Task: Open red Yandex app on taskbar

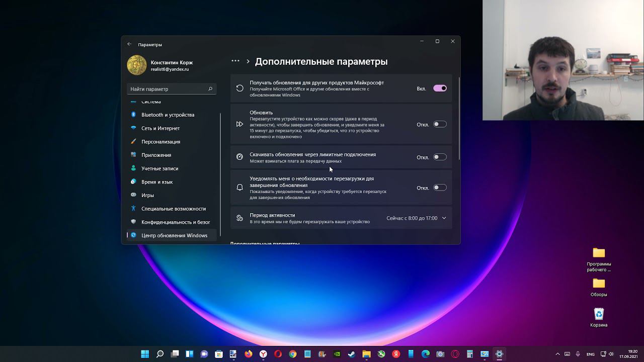Action: [396, 354]
